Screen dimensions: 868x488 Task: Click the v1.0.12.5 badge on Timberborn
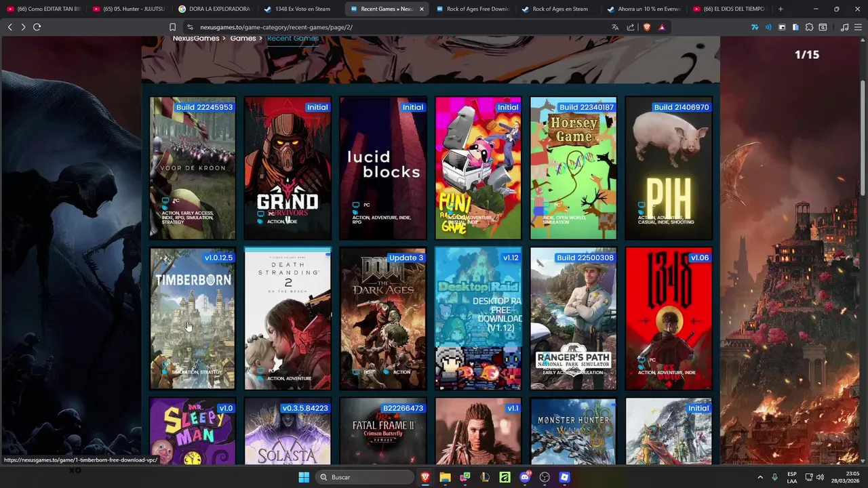point(218,258)
